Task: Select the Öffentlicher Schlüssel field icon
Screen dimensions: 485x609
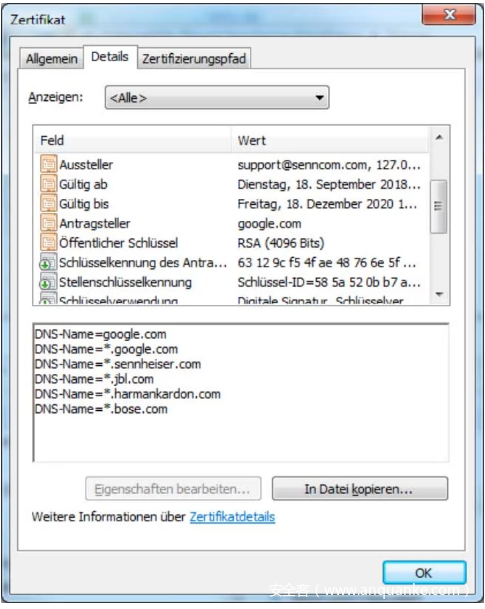Action: (x=48, y=243)
